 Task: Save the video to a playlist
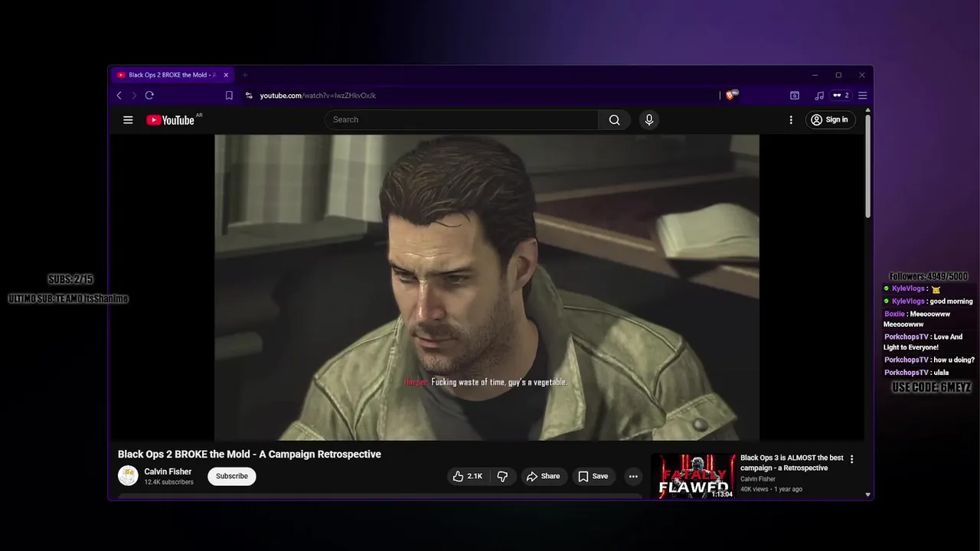(593, 476)
